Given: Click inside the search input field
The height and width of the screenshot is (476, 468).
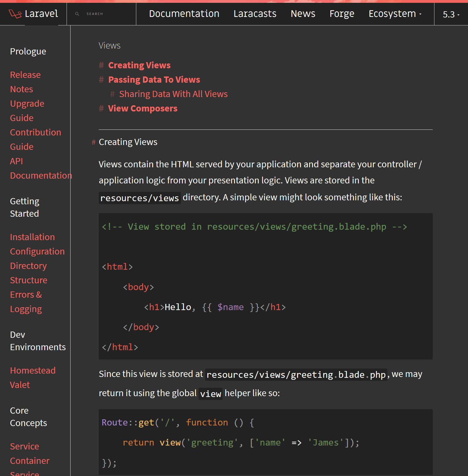Looking at the screenshot, I should [104, 14].
